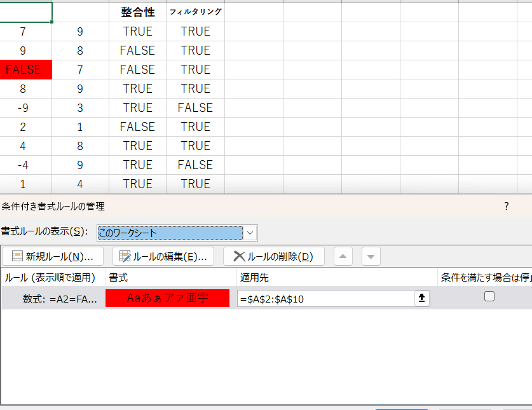
Task: Click the 書式 column header
Action: click(171, 277)
